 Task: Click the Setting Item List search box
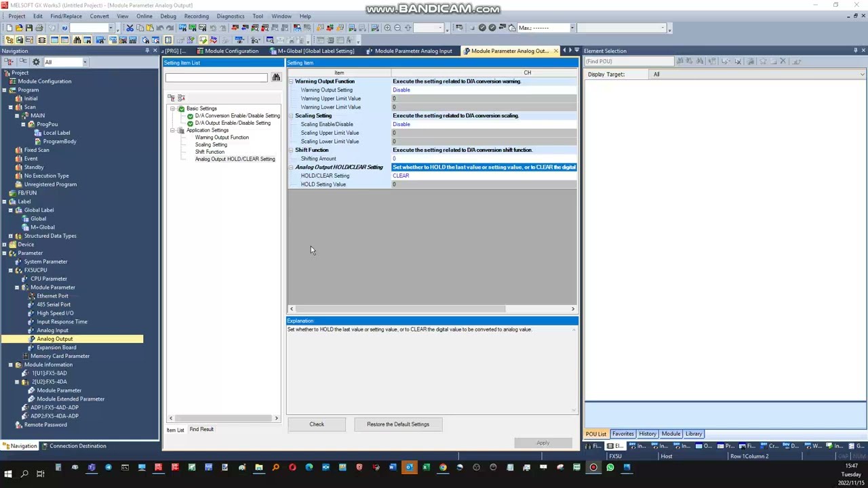tap(217, 78)
